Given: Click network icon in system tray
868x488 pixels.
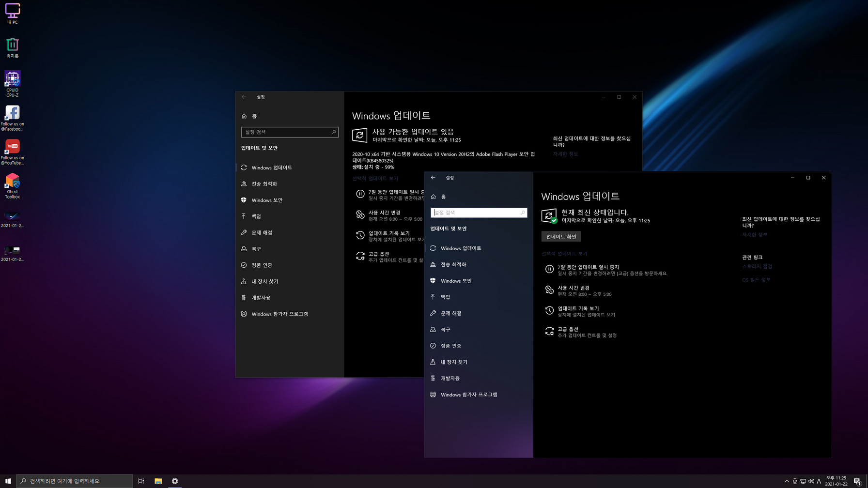Looking at the screenshot, I should click(803, 481).
